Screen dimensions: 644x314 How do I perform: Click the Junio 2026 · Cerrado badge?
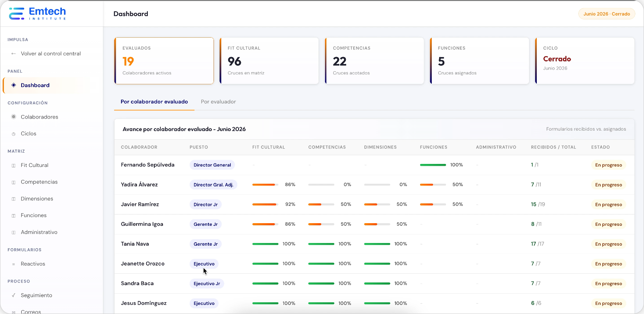coord(607,14)
